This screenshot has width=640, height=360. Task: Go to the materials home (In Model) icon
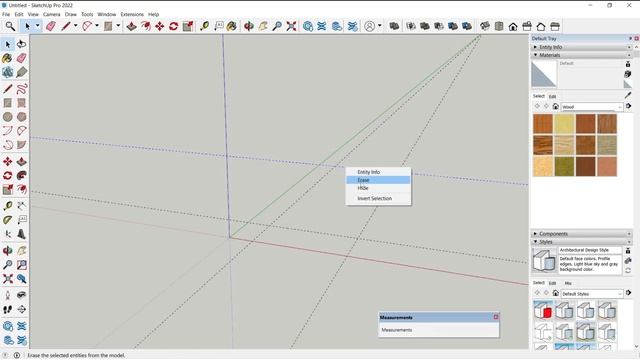[x=556, y=107]
